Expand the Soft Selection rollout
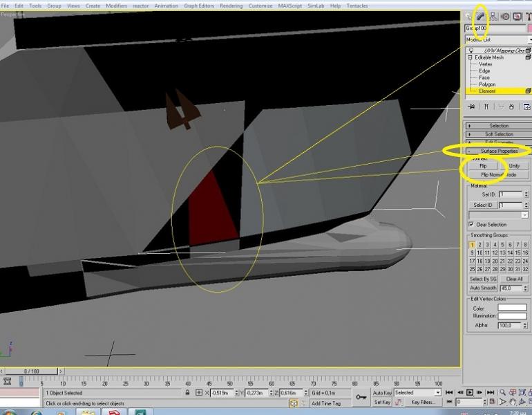Viewport: 532px width, 415px height. pos(497,134)
